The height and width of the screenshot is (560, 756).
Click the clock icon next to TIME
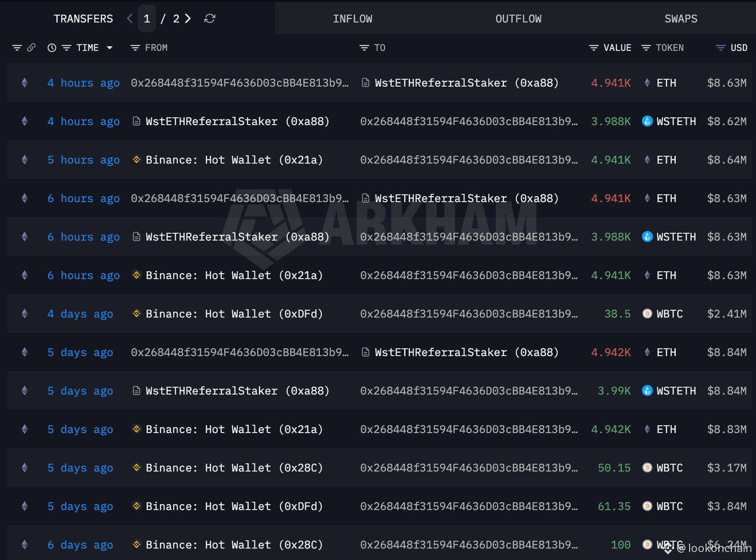pyautogui.click(x=52, y=48)
